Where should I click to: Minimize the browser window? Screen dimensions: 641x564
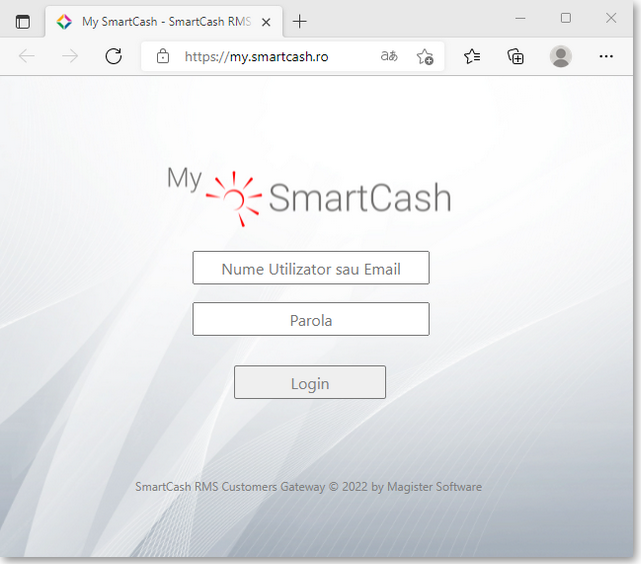click(x=520, y=18)
